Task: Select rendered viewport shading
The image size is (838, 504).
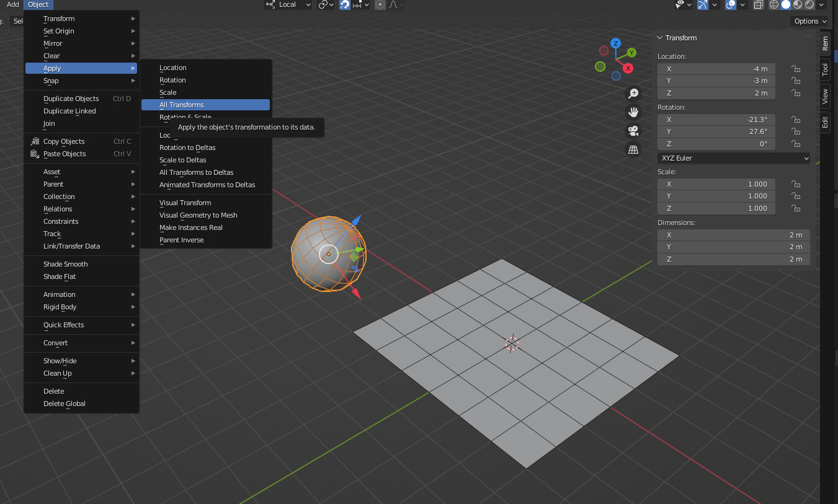Action: pyautogui.click(x=811, y=5)
